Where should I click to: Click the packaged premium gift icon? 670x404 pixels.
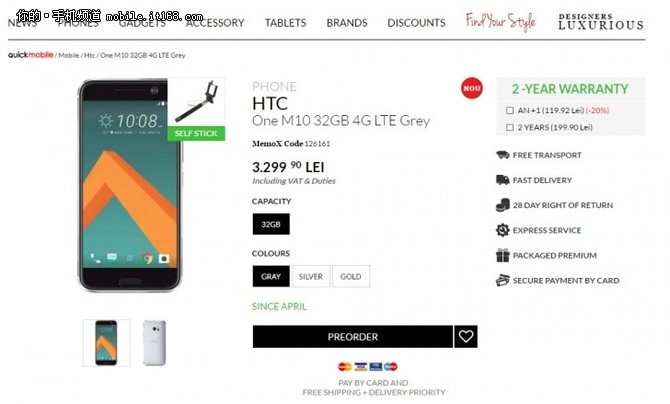(x=502, y=255)
